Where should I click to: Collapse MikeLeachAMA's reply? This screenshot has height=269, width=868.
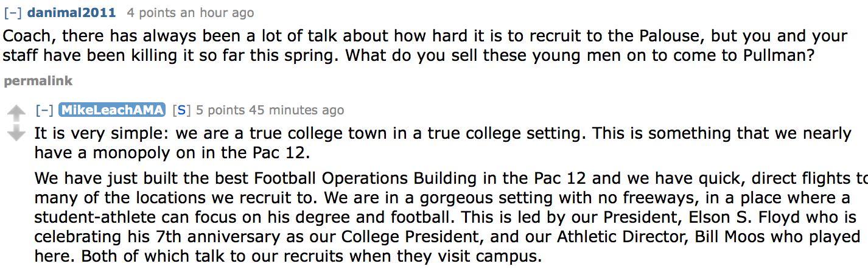[x=44, y=110]
